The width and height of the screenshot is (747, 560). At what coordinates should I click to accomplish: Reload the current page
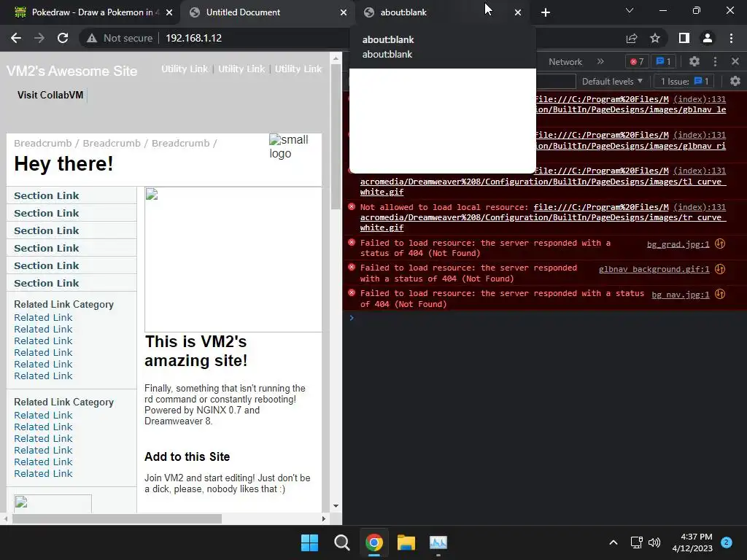pyautogui.click(x=63, y=38)
